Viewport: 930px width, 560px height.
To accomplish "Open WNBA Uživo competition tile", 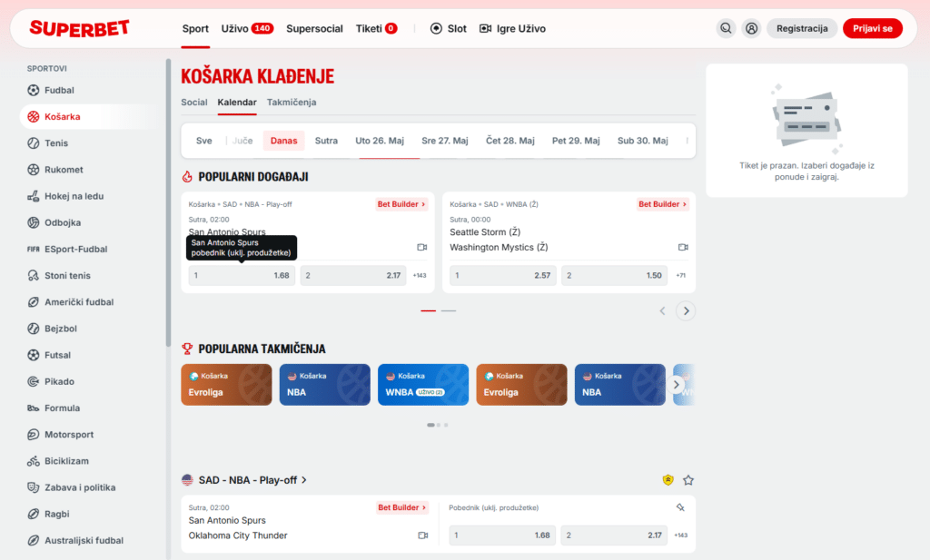I will tap(423, 385).
